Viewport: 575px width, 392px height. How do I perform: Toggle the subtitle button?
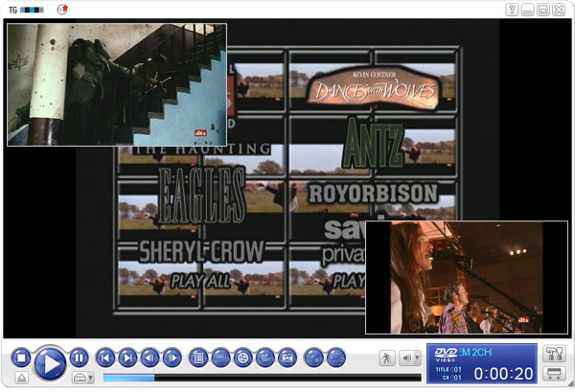220,357
